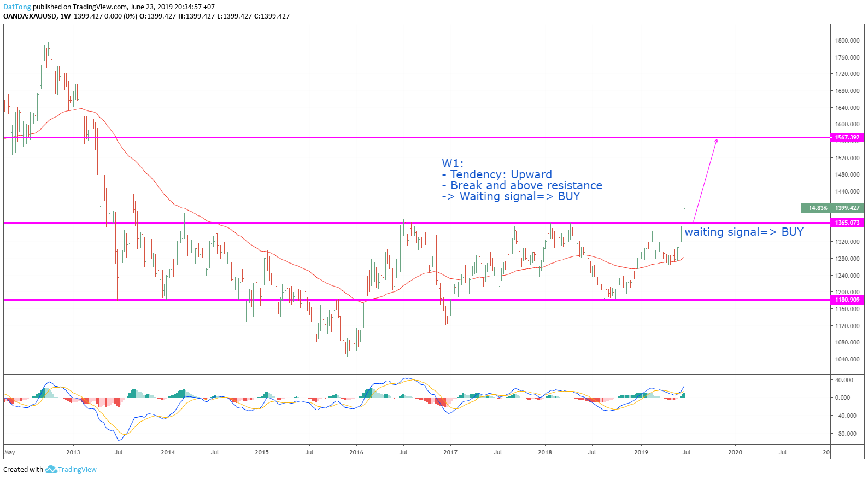This screenshot has height=479, width=868.
Task: Click '-> Waiting signal=> BUY' blue annotation
Action: (511, 196)
